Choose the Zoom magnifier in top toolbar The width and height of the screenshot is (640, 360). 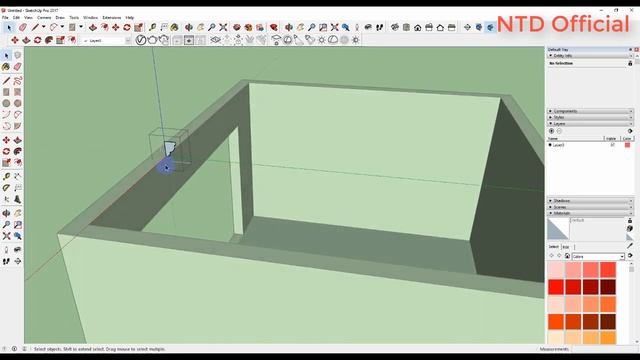click(211, 28)
